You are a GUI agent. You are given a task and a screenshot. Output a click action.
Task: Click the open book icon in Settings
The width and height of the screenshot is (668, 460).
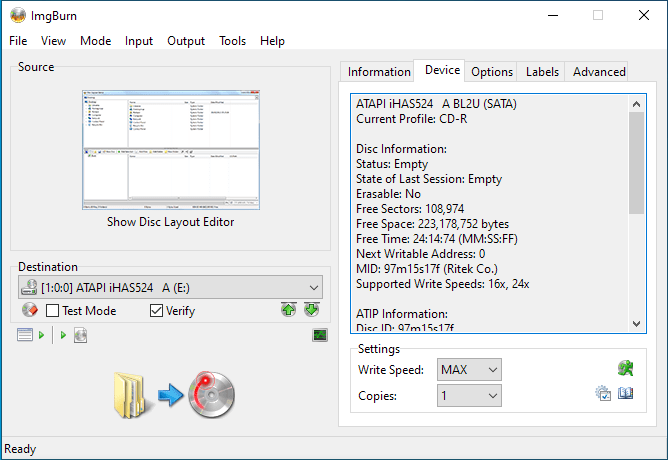coord(625,393)
